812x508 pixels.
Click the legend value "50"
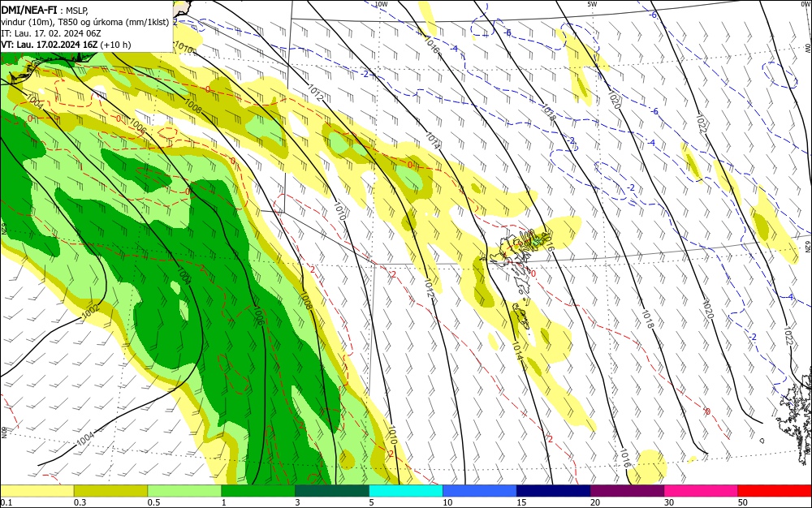(743, 502)
